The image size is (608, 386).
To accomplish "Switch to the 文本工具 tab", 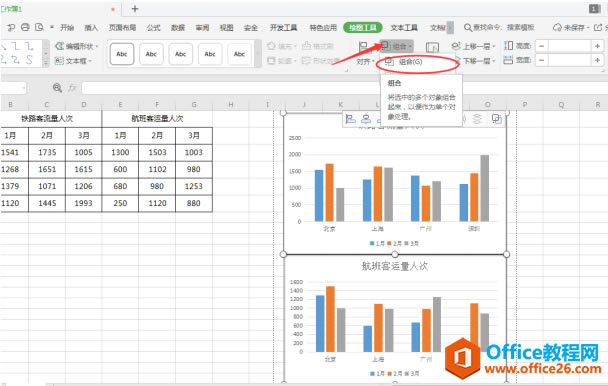I will pyautogui.click(x=404, y=28).
